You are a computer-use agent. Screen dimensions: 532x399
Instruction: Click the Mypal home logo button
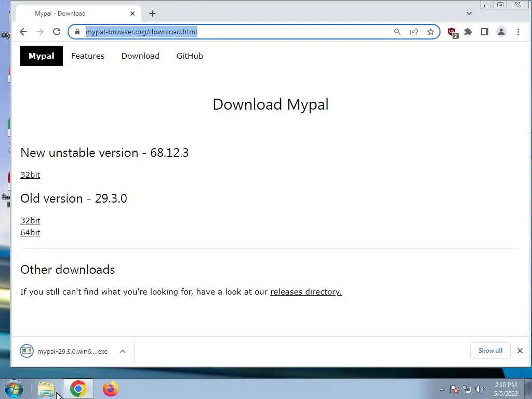click(x=42, y=56)
